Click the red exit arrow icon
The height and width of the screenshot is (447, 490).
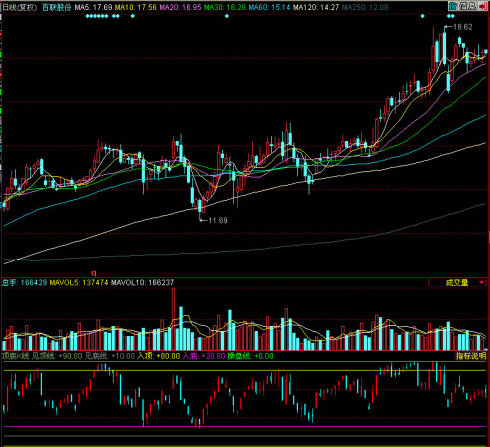coord(483,6)
